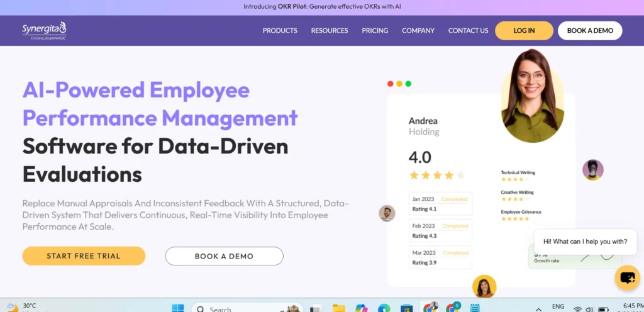
Task: Click the green dot on the mock window
Action: coord(408,84)
